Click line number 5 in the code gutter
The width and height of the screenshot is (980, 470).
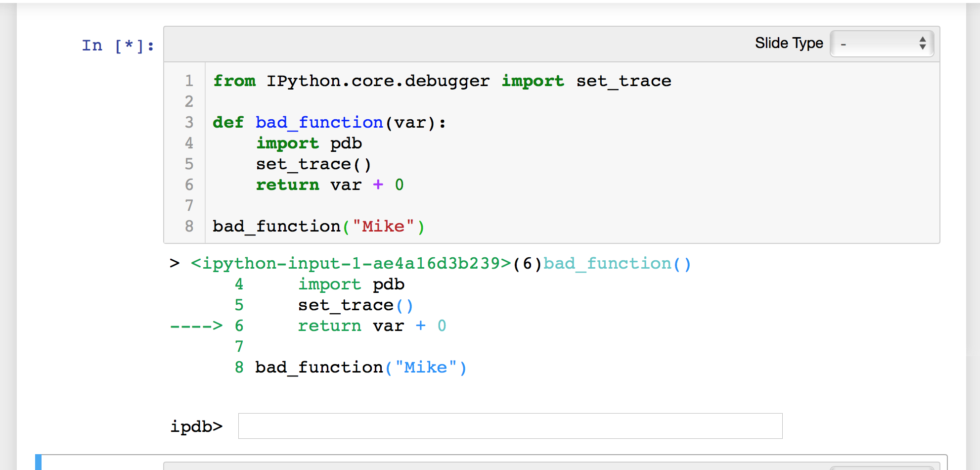click(x=188, y=164)
